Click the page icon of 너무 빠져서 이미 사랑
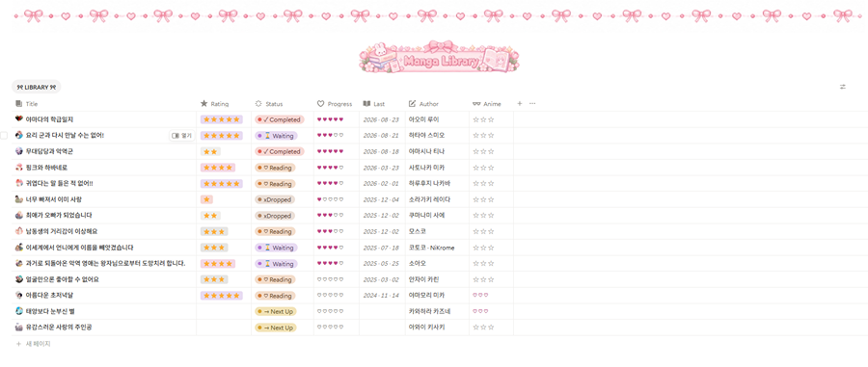This screenshot has width=868, height=367. click(19, 199)
